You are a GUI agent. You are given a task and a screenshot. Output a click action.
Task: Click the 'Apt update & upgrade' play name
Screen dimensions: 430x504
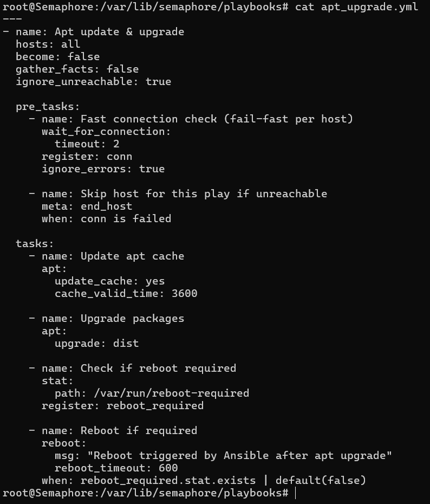point(132,32)
